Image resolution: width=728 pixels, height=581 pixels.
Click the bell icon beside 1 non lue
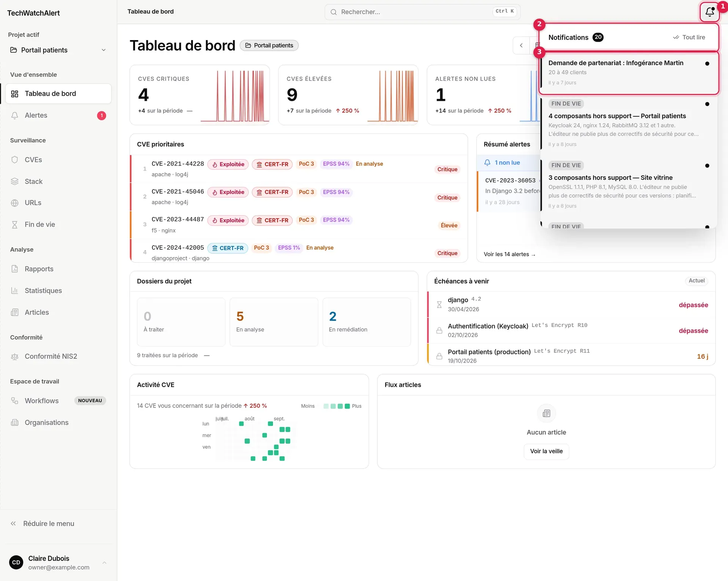487,163
